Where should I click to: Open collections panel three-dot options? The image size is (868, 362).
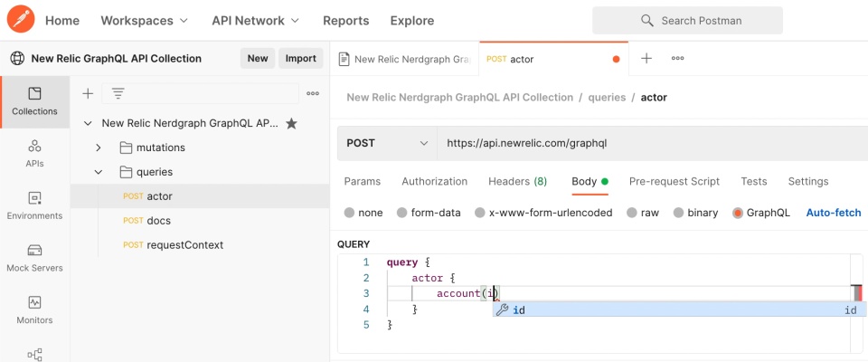pyautogui.click(x=313, y=94)
